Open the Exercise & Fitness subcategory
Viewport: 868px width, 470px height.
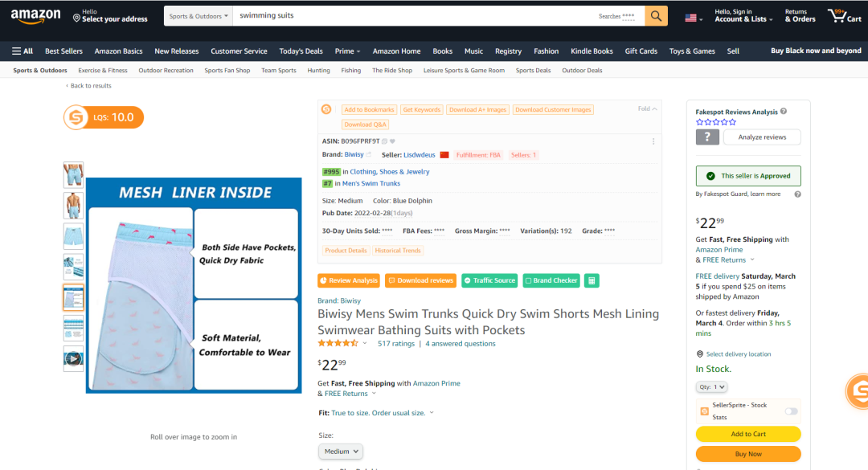point(102,71)
